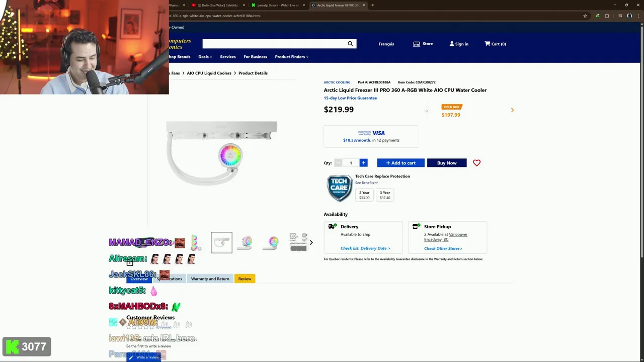Select 2 Year $33.00 protection plan
644x362 pixels.
(364, 195)
